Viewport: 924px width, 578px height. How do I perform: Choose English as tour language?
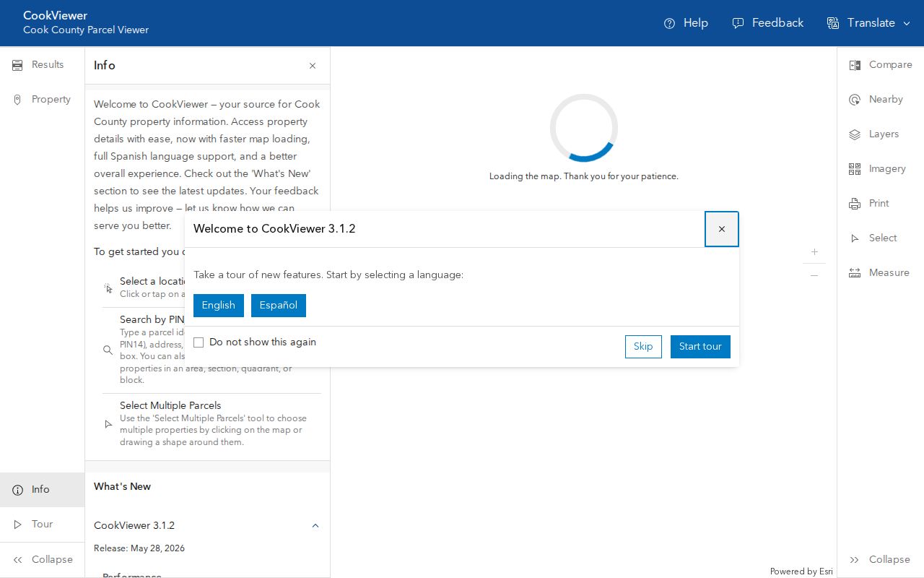[x=219, y=306]
